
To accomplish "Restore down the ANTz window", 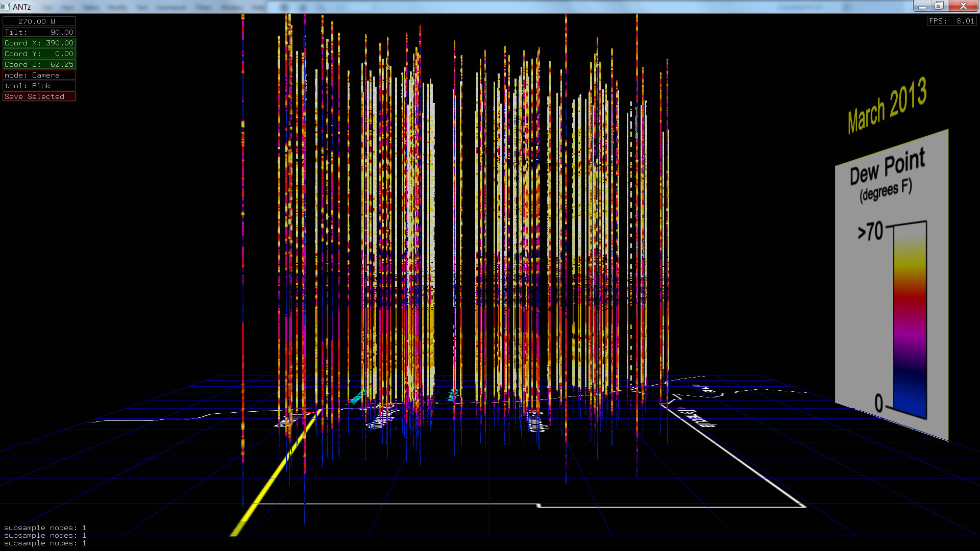I will pyautogui.click(x=939, y=6).
